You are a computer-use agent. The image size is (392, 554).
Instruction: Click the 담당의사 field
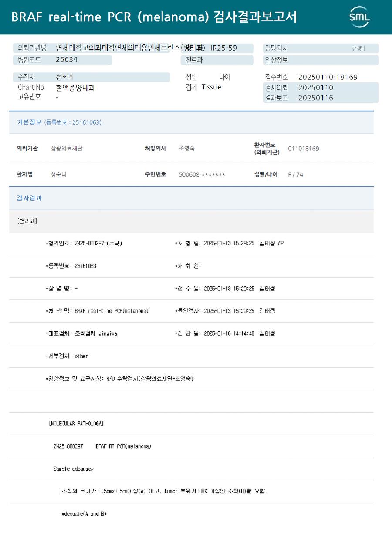(x=321, y=48)
